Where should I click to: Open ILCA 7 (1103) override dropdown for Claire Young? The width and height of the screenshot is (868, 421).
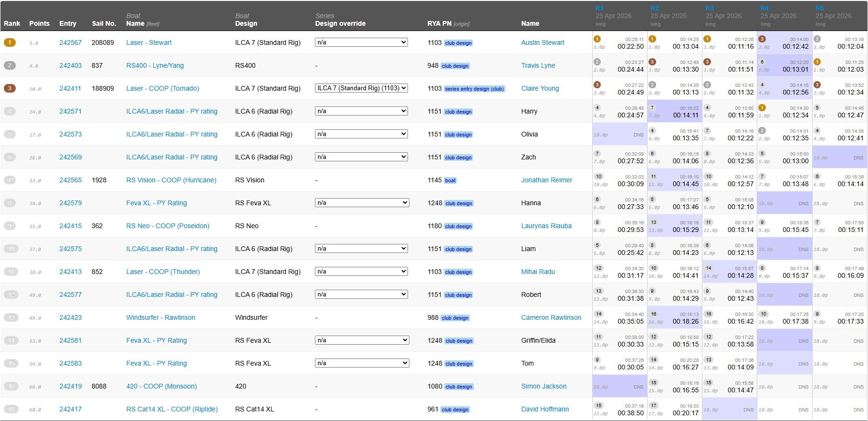361,88
